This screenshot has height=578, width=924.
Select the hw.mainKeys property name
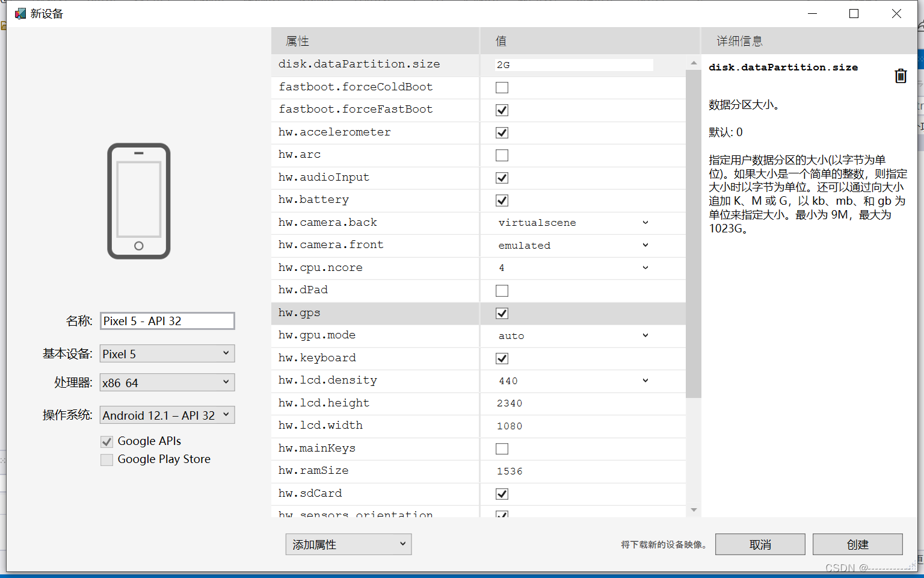click(317, 449)
